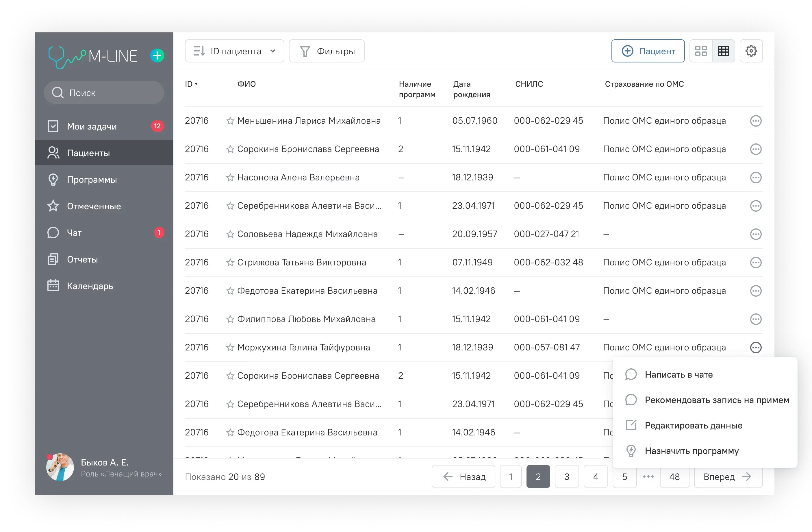812x532 pixels.
Task: Click the СНИЛС column header
Action: (x=529, y=84)
